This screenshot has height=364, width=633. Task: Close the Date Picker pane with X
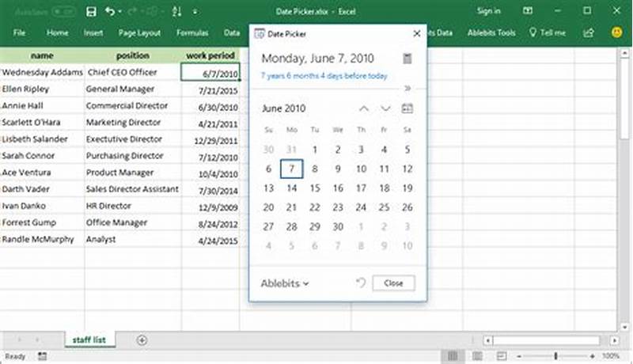coord(417,33)
